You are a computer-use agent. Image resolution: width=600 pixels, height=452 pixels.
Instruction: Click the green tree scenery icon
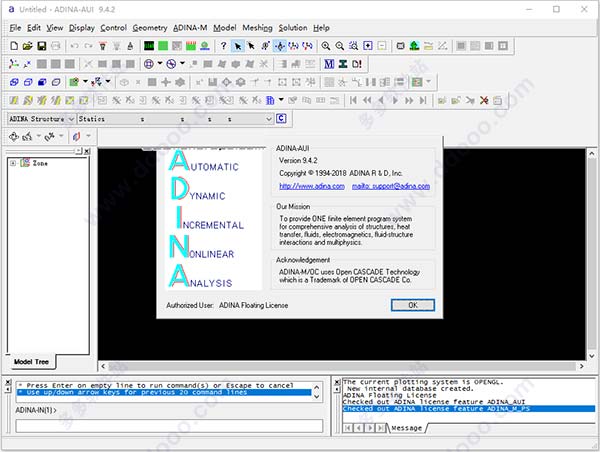pyautogui.click(x=414, y=46)
